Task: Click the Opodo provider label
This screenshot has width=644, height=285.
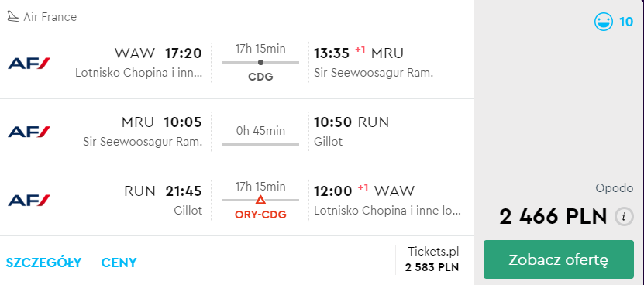Action: [x=615, y=188]
